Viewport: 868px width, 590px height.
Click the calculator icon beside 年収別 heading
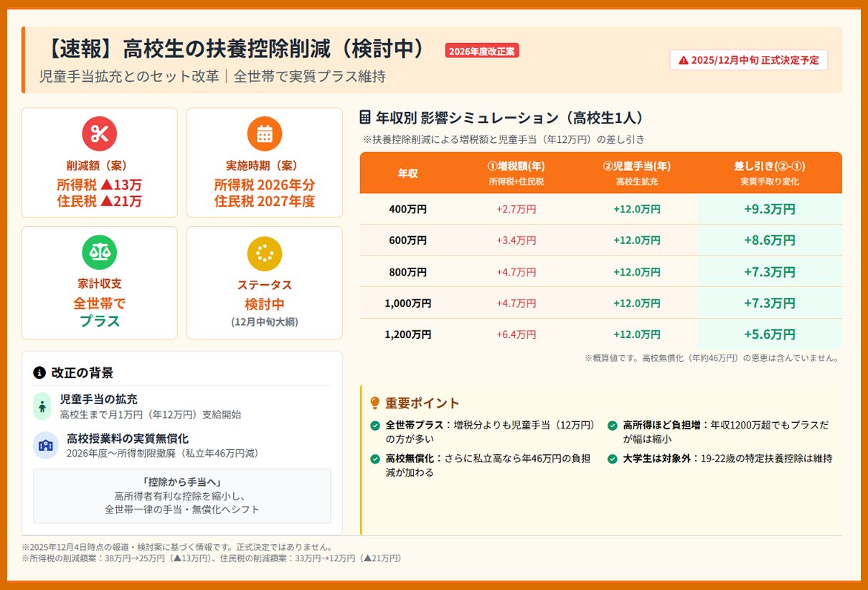(365, 118)
